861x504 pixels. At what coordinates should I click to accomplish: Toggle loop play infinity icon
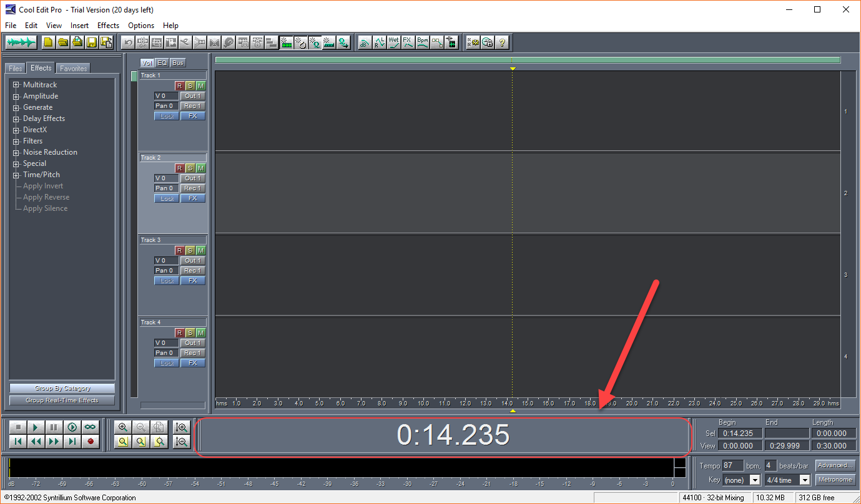point(91,427)
